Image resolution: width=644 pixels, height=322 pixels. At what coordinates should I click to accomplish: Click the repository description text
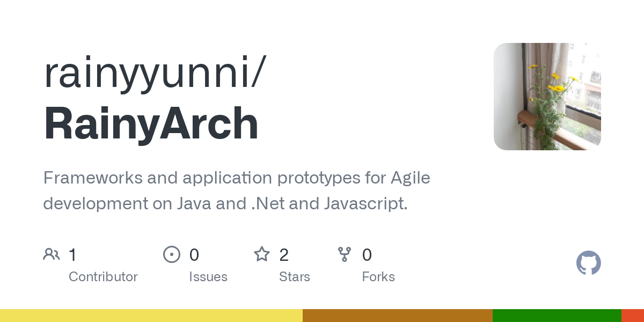tap(237, 191)
